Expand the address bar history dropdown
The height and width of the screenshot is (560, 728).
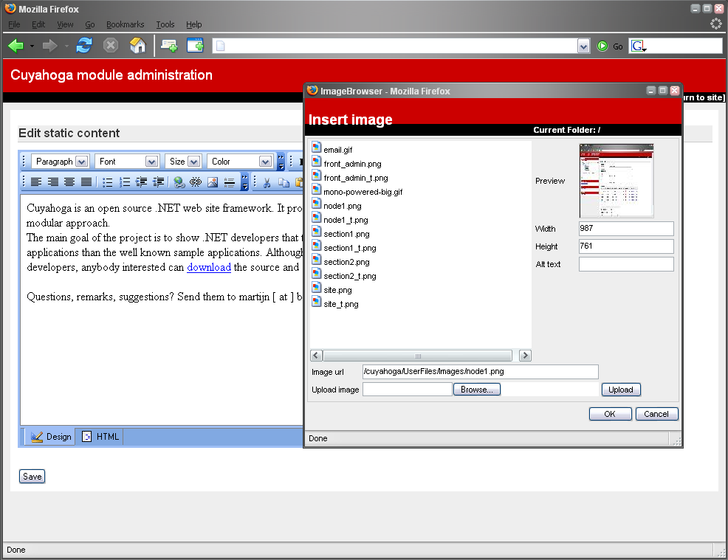(583, 46)
